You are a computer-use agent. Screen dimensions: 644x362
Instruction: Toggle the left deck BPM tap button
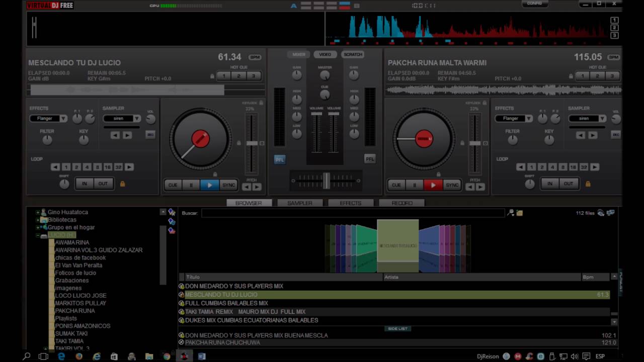click(x=255, y=57)
